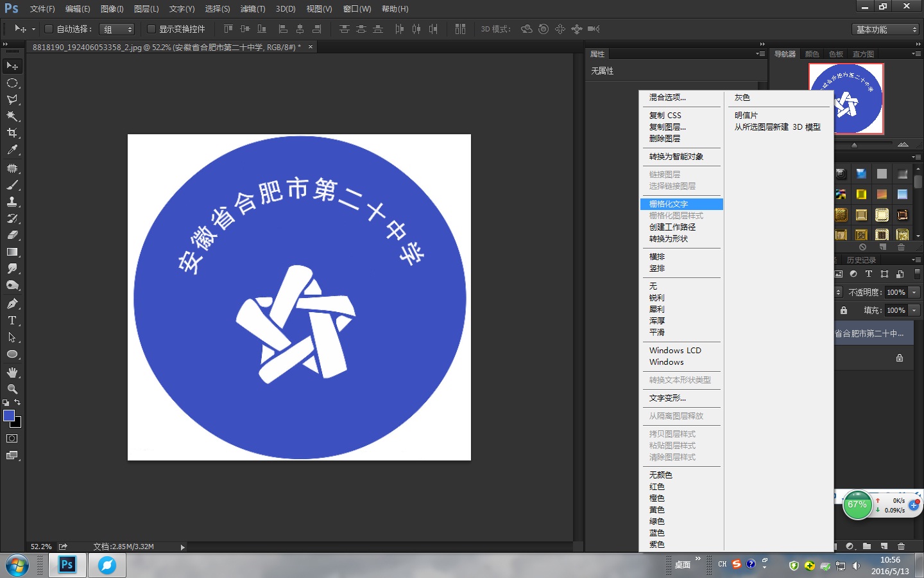Toggle the lock-all layer lock icon

point(844,310)
